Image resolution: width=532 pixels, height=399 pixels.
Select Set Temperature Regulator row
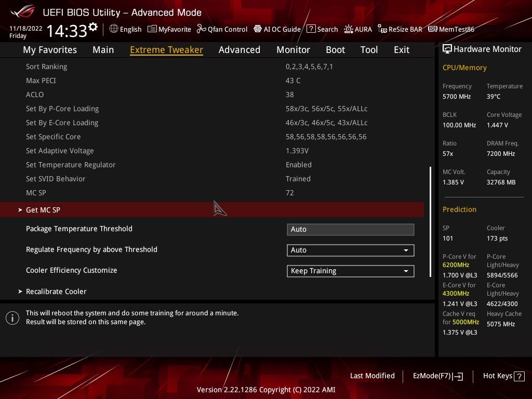click(212, 165)
